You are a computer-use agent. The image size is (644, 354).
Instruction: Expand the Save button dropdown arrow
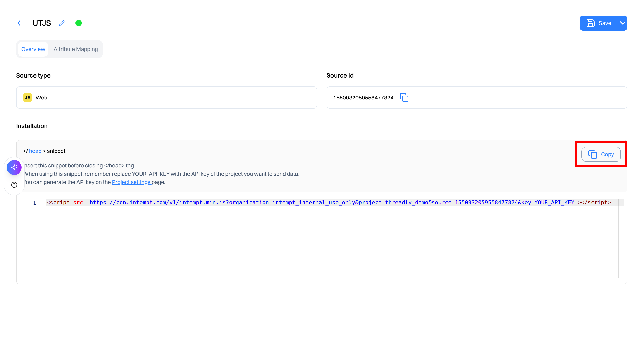point(623,23)
